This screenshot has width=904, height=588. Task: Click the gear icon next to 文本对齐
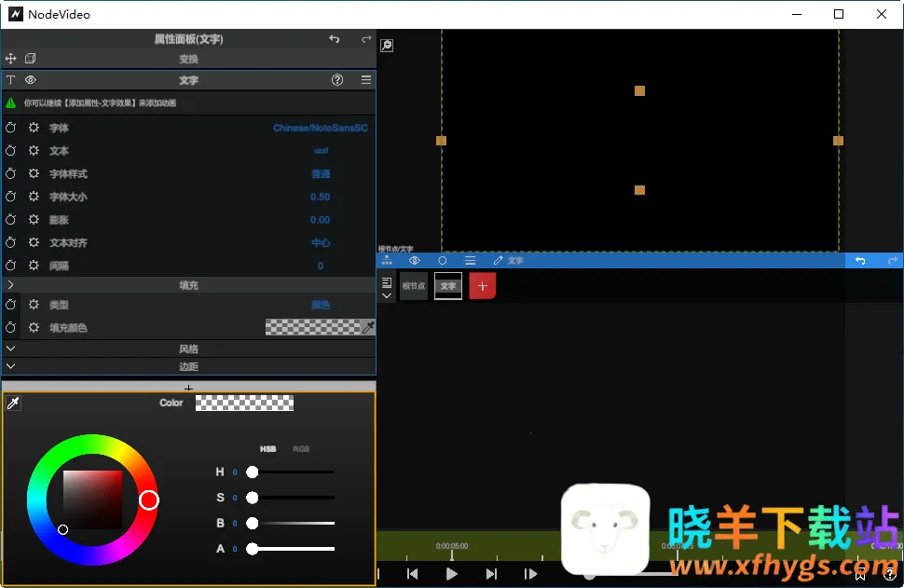coord(34,242)
